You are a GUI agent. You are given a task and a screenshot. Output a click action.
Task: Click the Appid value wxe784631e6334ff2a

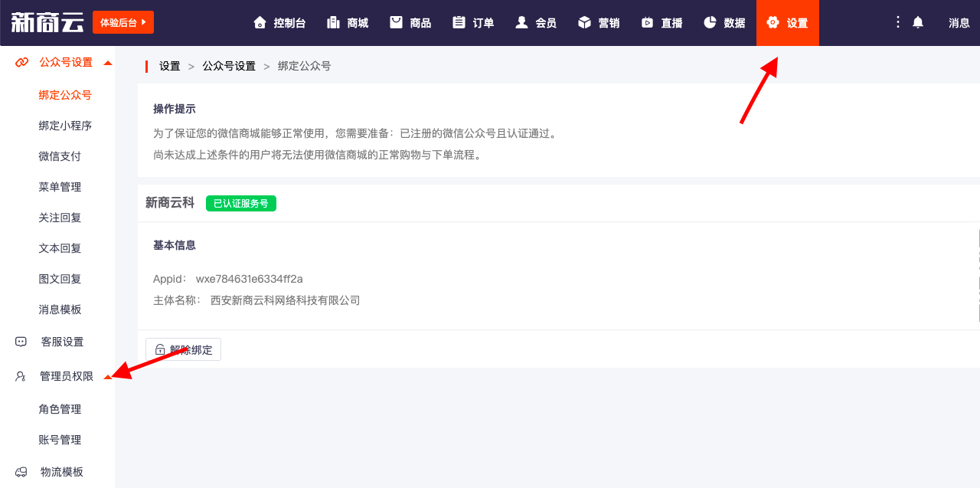tap(250, 279)
